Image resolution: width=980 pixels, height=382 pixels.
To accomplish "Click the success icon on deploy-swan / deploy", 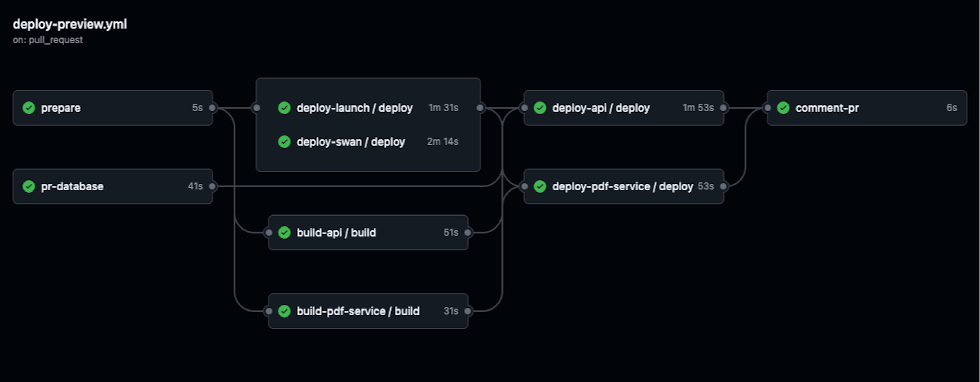I will 285,142.
